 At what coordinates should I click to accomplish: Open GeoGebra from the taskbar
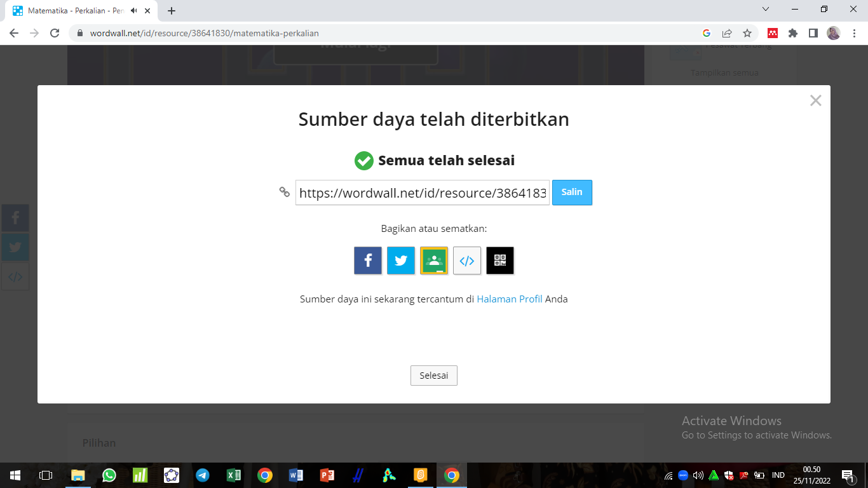[x=171, y=475]
